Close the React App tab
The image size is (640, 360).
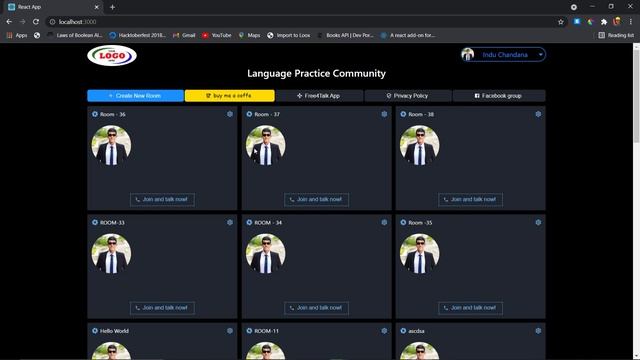coord(97,7)
